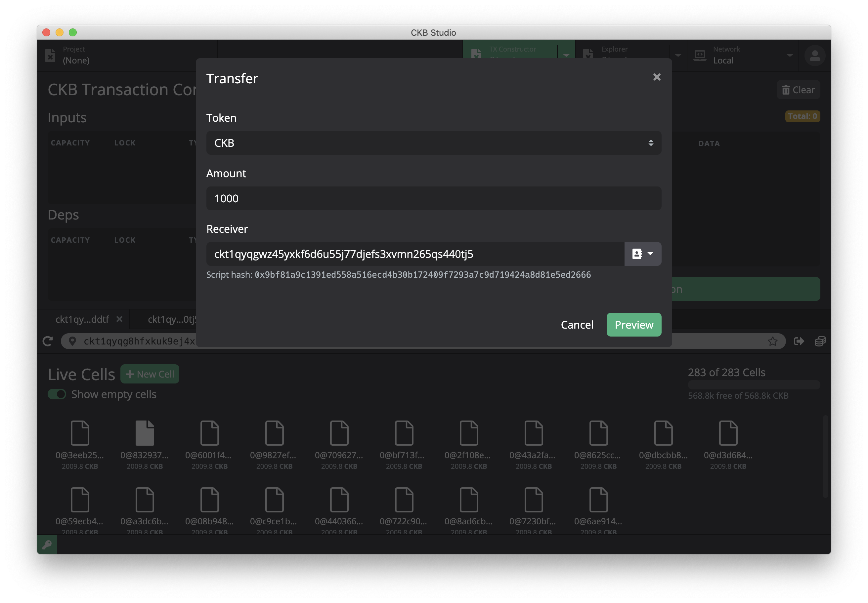This screenshot has height=603, width=868.
Task: Close the Transfer dialog with X
Action: (x=657, y=77)
